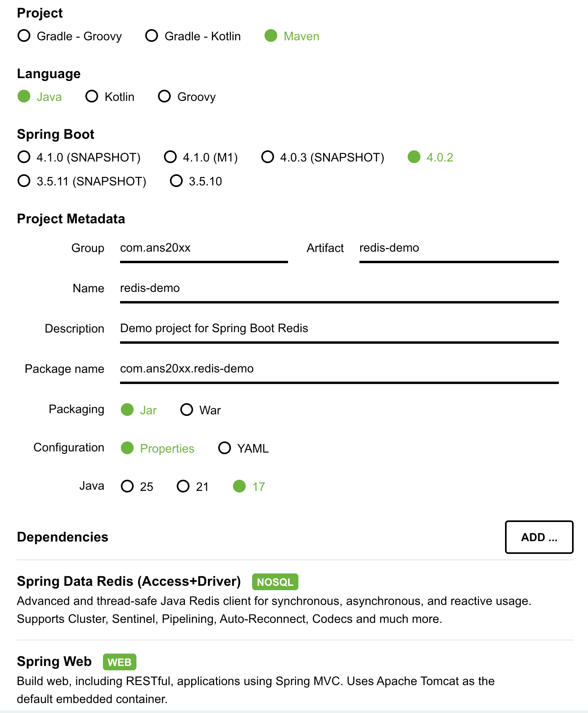
Task: Open the ADD dependencies dialog
Action: tap(539, 537)
